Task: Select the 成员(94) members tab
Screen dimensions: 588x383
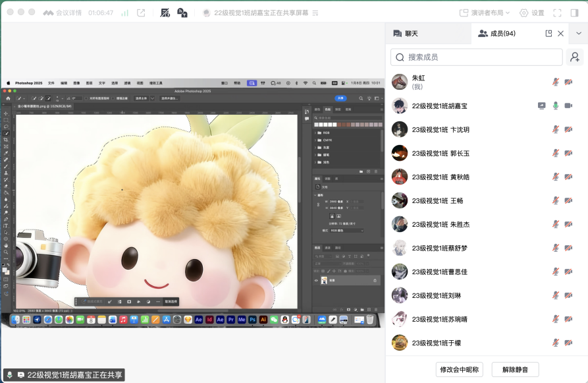Action: (x=497, y=33)
